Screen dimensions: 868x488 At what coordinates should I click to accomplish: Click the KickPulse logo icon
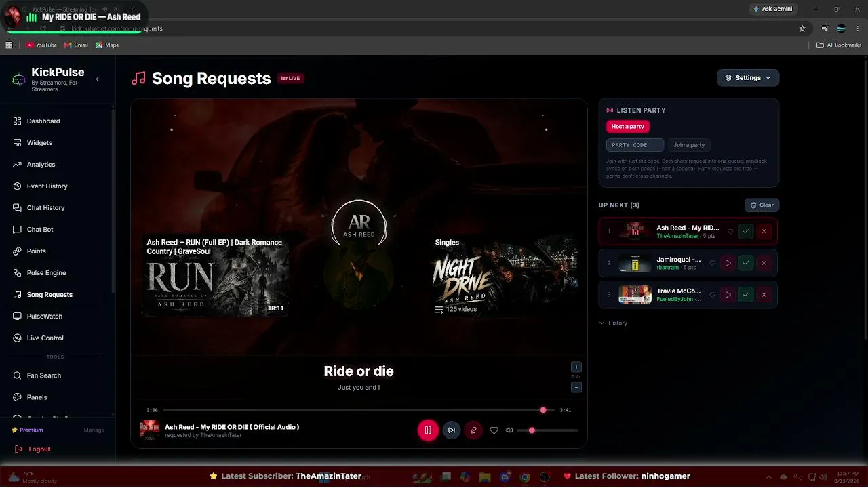[19, 79]
